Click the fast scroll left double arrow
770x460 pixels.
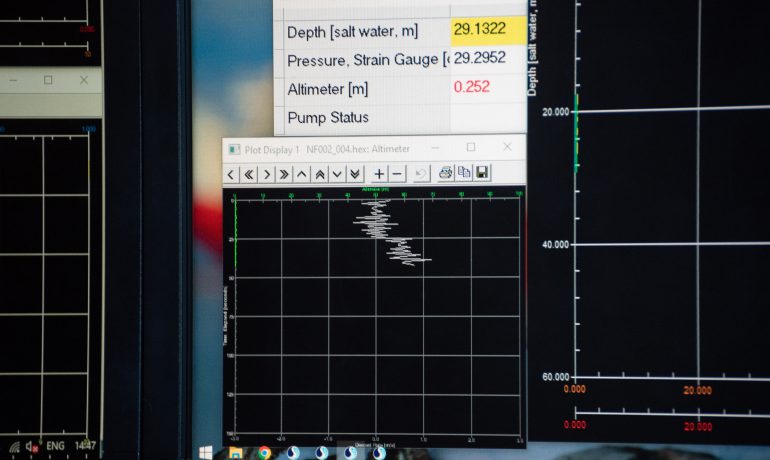point(249,174)
